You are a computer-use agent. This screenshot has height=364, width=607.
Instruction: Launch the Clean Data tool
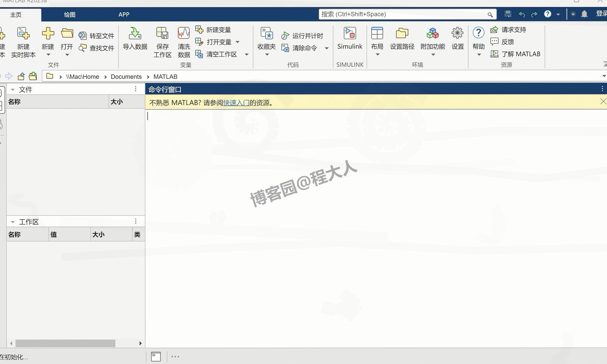(x=183, y=42)
